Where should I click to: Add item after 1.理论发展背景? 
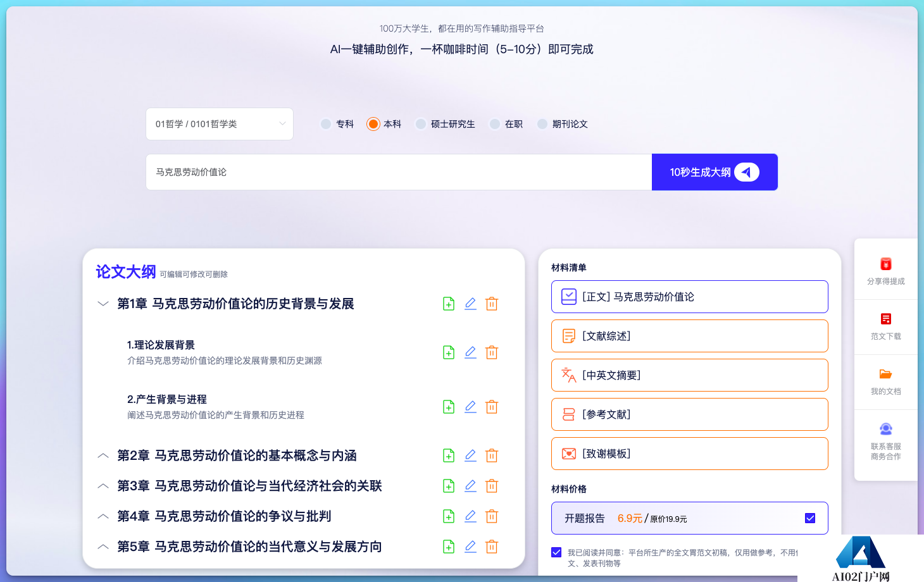[449, 352]
